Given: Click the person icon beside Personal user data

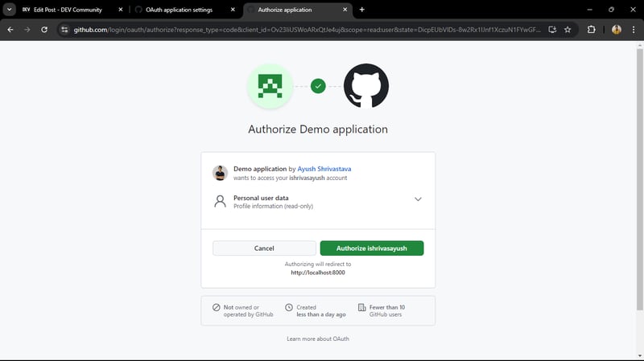Looking at the screenshot, I should (x=220, y=202).
